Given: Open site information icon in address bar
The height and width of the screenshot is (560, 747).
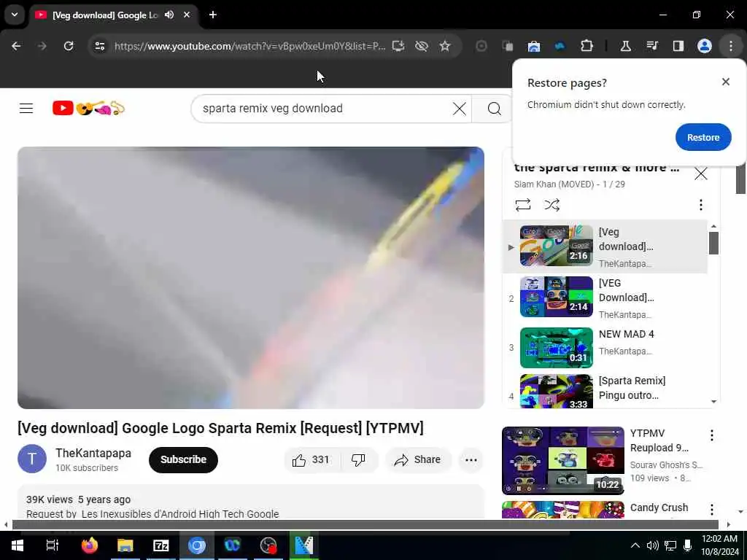Looking at the screenshot, I should [99, 46].
